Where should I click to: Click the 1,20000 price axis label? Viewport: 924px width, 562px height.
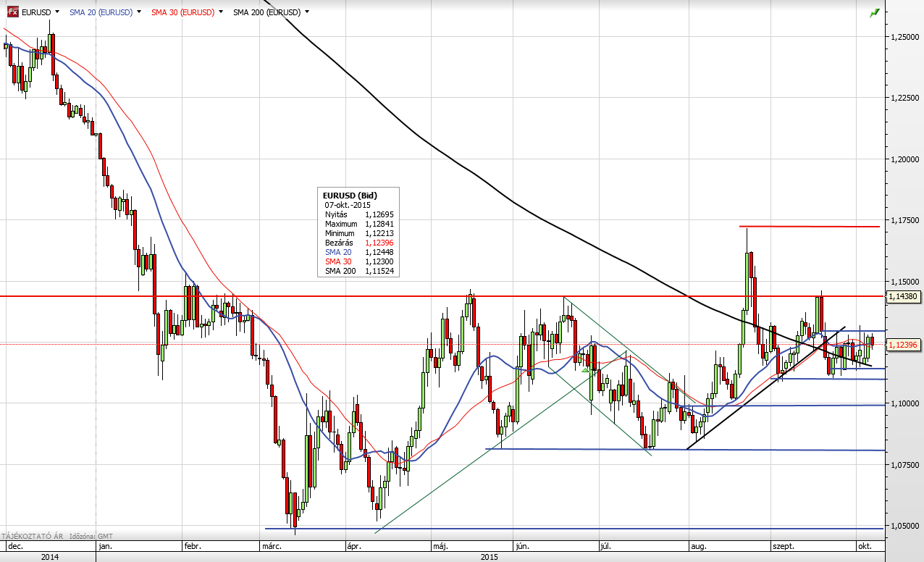click(906, 159)
